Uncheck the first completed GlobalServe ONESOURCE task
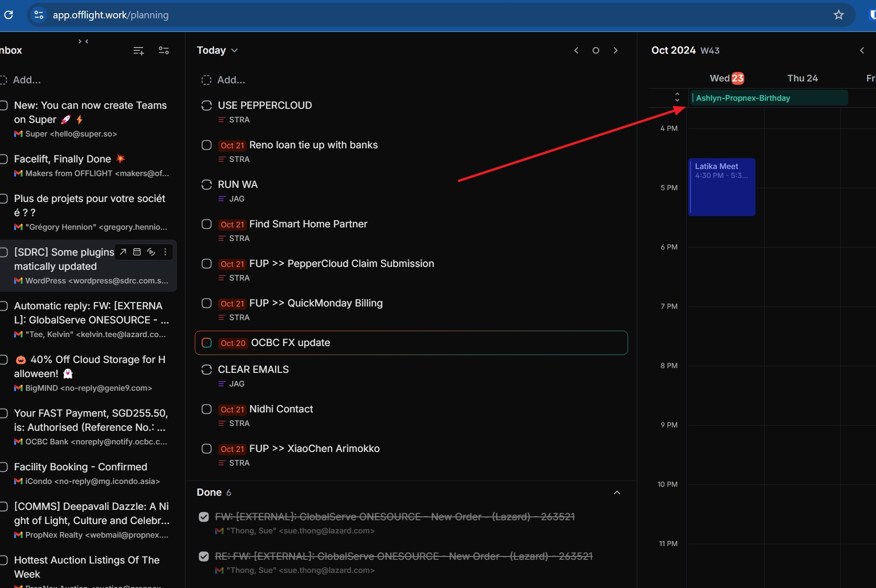The width and height of the screenshot is (876, 588). point(204,517)
